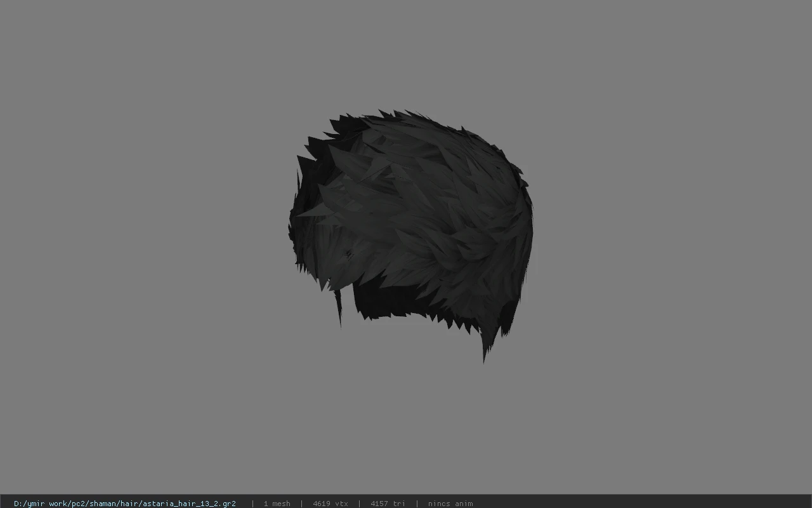Click the '4157 tri' triangle count
The image size is (812, 508).
click(388, 504)
